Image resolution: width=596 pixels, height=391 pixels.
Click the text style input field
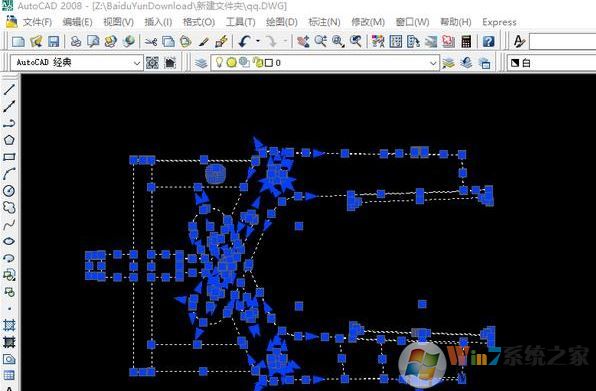click(x=563, y=41)
